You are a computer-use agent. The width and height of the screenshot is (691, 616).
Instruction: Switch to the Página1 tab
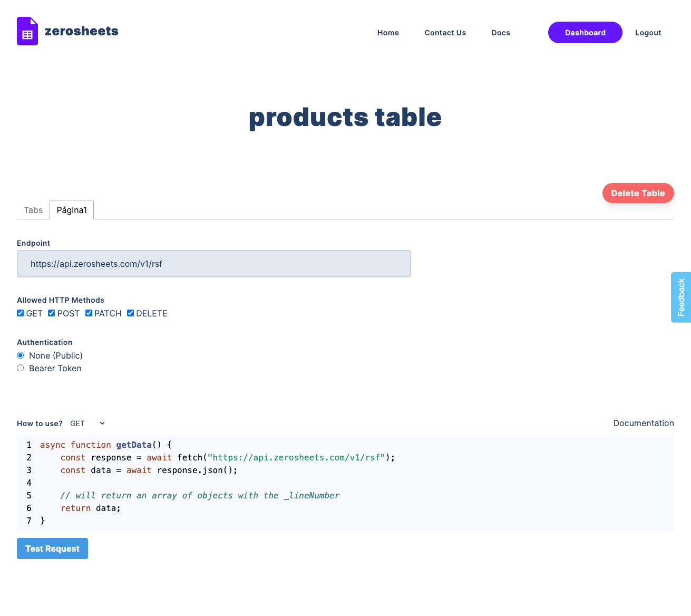click(72, 210)
